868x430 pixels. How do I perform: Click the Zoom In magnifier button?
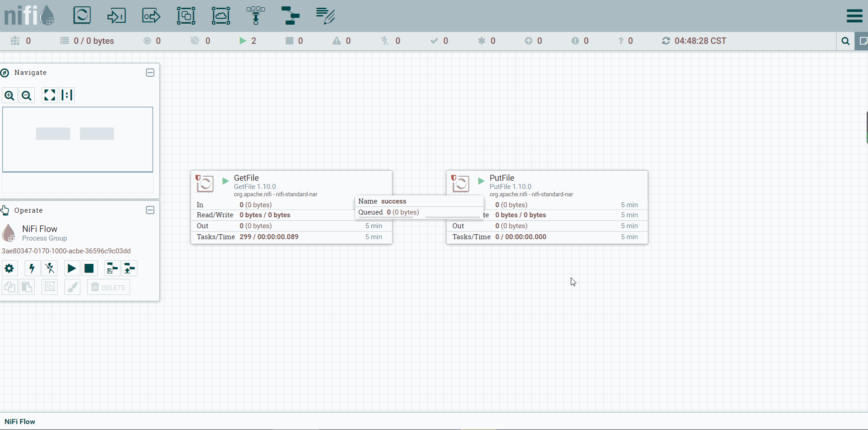[x=10, y=95]
